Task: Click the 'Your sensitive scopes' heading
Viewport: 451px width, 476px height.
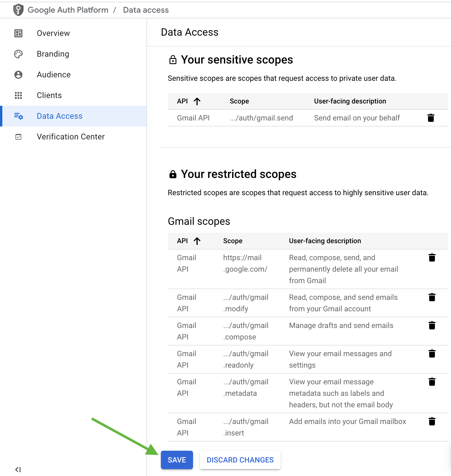Action: 237,60
